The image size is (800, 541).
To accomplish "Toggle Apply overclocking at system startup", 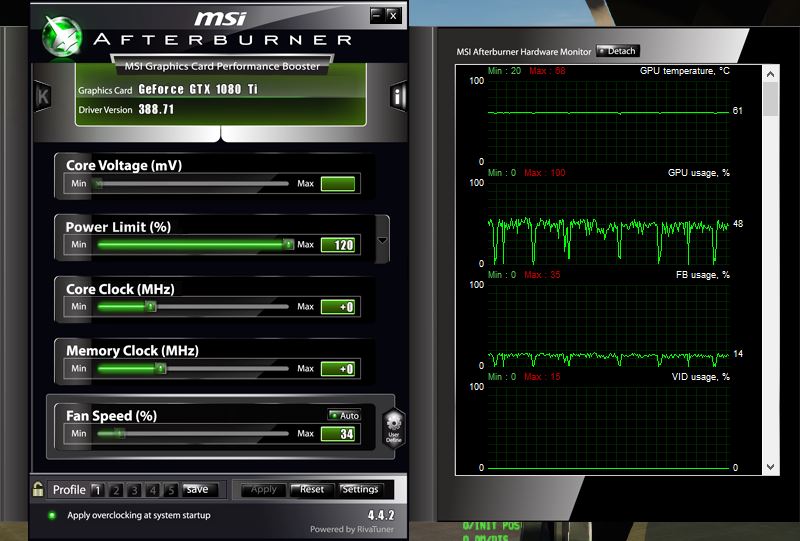I will 52,515.
